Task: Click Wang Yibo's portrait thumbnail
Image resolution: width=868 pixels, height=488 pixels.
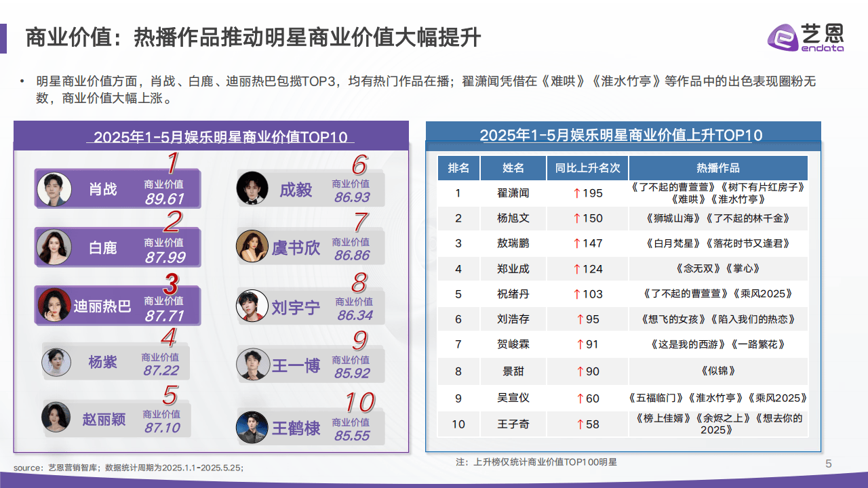Action: (252, 365)
